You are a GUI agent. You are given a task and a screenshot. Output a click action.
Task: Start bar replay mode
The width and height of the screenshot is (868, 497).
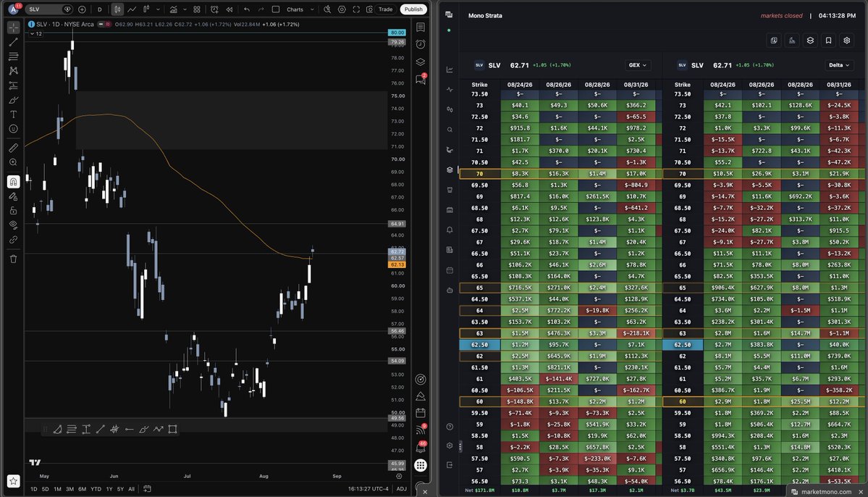(x=229, y=9)
